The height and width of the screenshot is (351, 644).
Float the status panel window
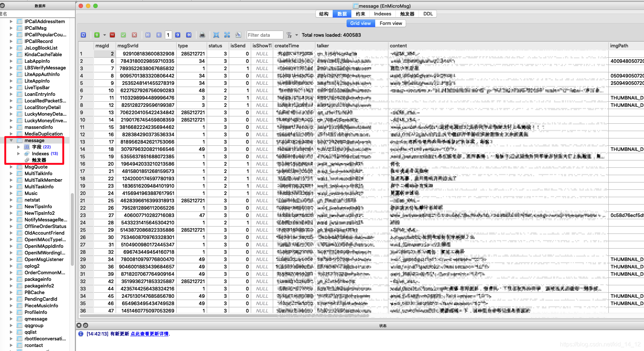(x=86, y=325)
